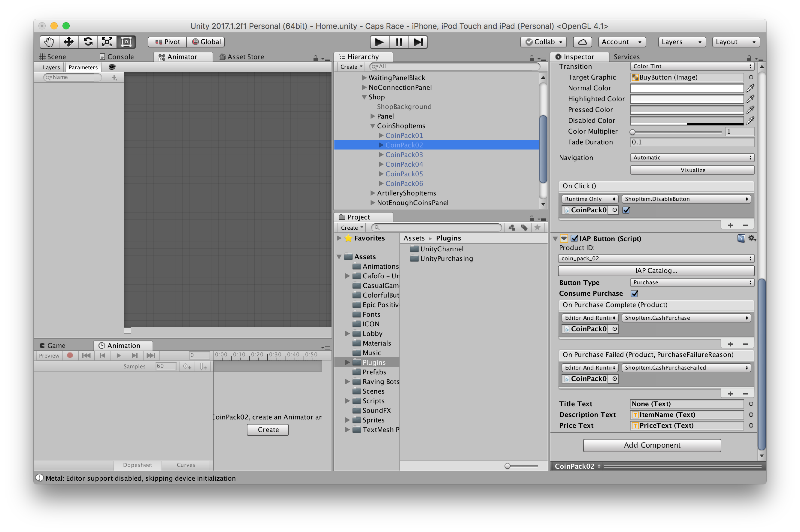Click eyedropper next to Normal Color
Screen dimensions: 800x532
point(750,88)
